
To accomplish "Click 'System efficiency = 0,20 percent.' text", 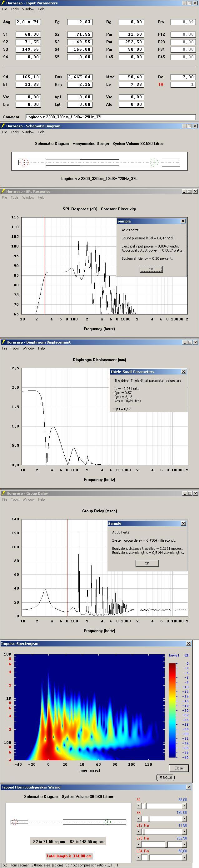I will click(147, 258).
